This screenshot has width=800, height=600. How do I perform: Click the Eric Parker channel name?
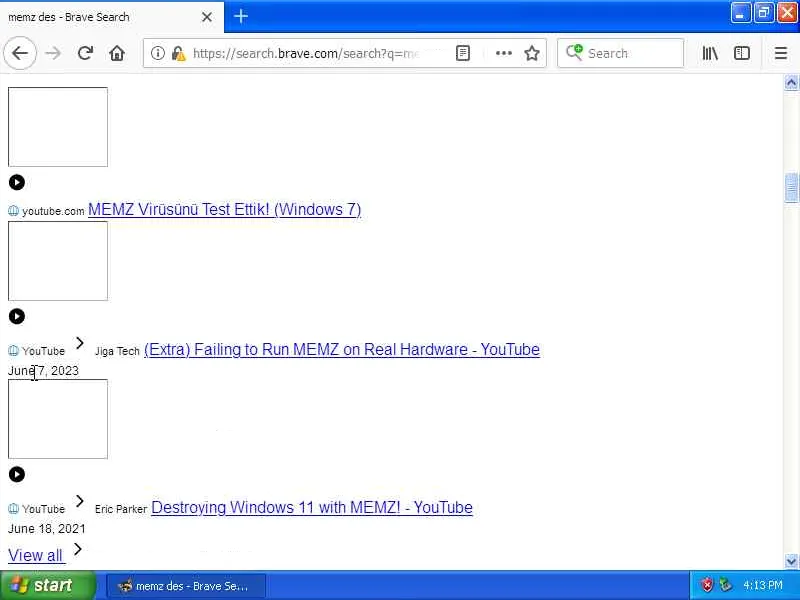pos(121,509)
